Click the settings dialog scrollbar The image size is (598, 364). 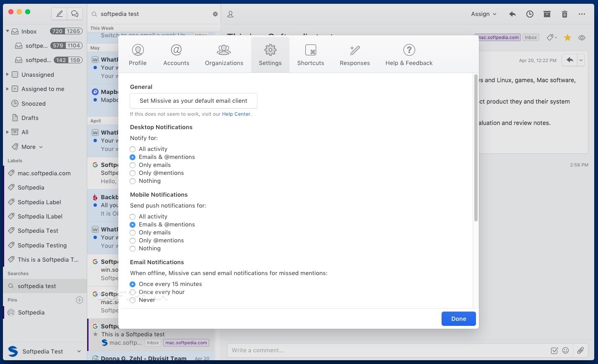(x=476, y=148)
